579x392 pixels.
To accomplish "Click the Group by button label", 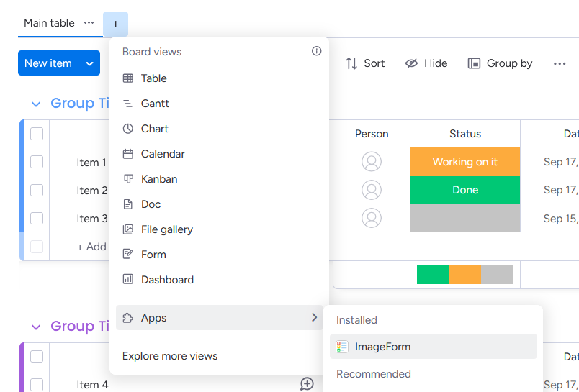I will (x=510, y=63).
